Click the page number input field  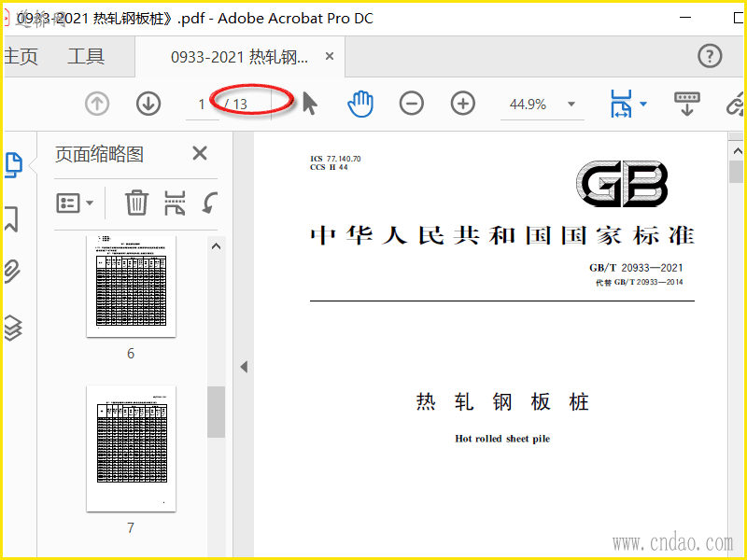click(x=202, y=104)
